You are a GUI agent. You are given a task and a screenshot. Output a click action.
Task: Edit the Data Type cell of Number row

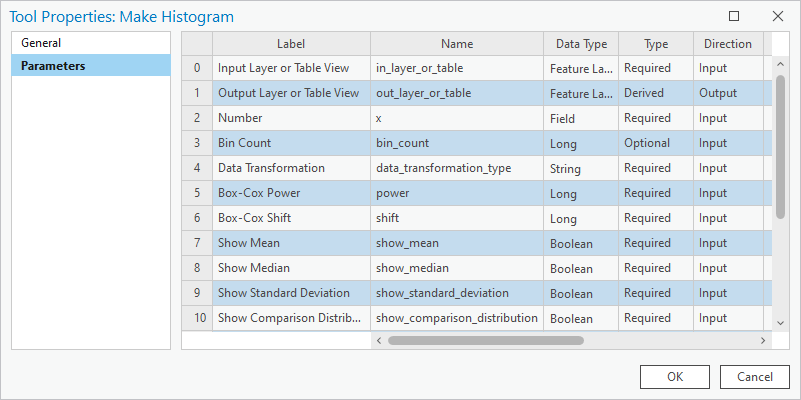click(x=581, y=118)
